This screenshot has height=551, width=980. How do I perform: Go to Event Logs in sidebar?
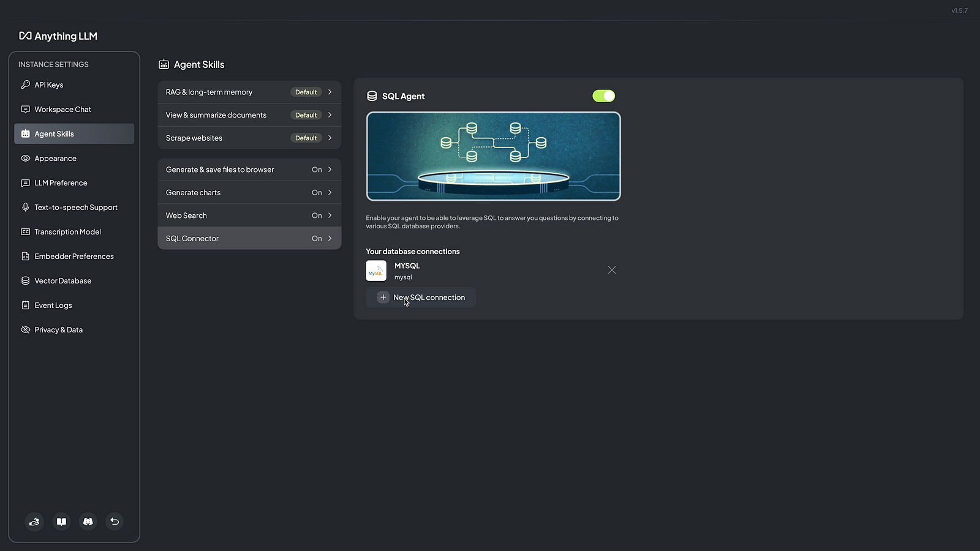point(53,305)
